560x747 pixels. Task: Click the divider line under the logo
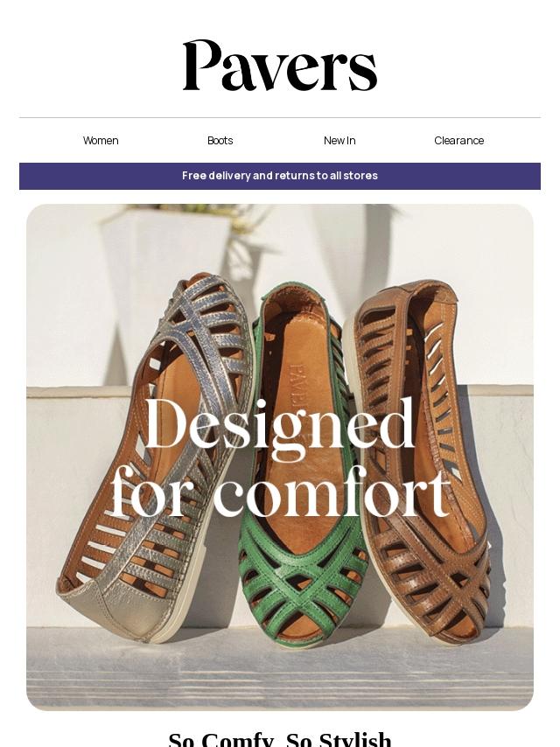[x=280, y=118]
